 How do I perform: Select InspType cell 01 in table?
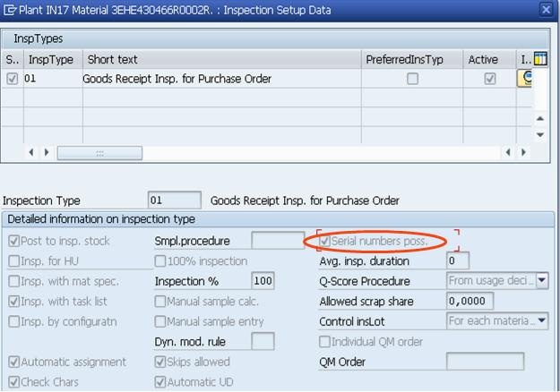click(x=53, y=79)
